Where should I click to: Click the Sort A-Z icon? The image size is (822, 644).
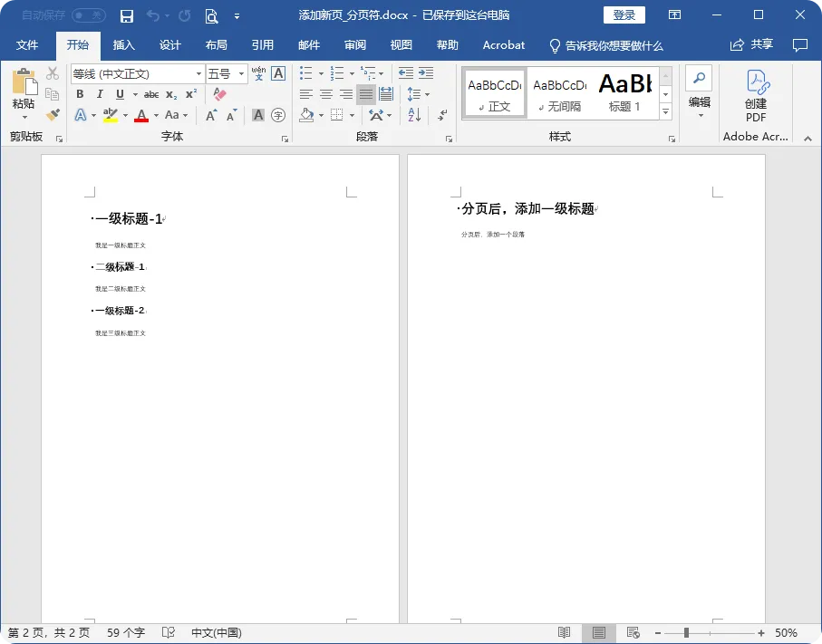[414, 115]
